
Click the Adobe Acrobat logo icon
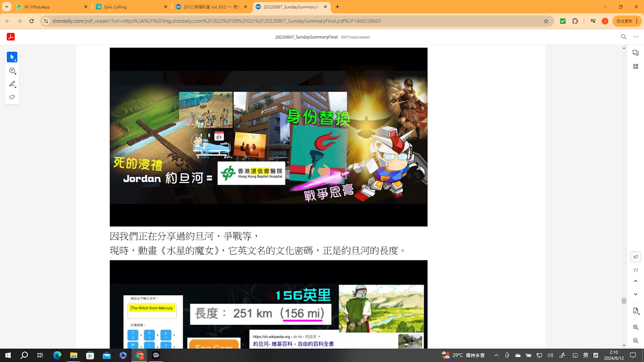(x=11, y=37)
